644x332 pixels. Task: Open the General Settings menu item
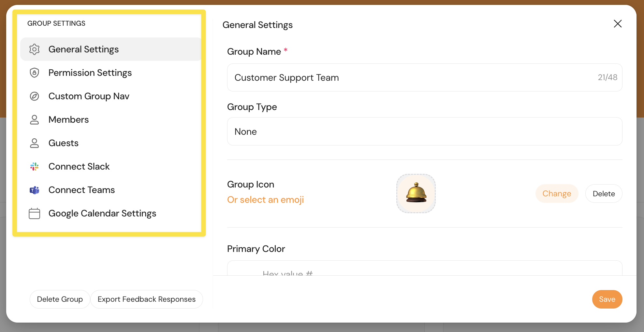tap(111, 49)
